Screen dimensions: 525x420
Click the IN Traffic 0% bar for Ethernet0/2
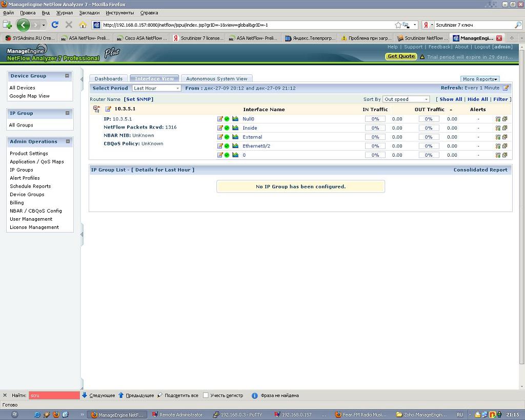375,146
